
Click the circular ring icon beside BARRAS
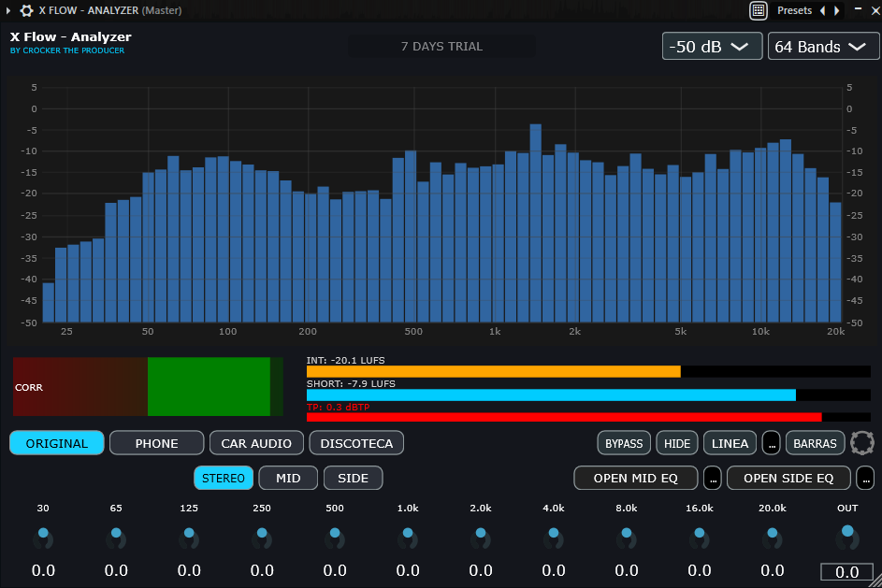(x=861, y=443)
